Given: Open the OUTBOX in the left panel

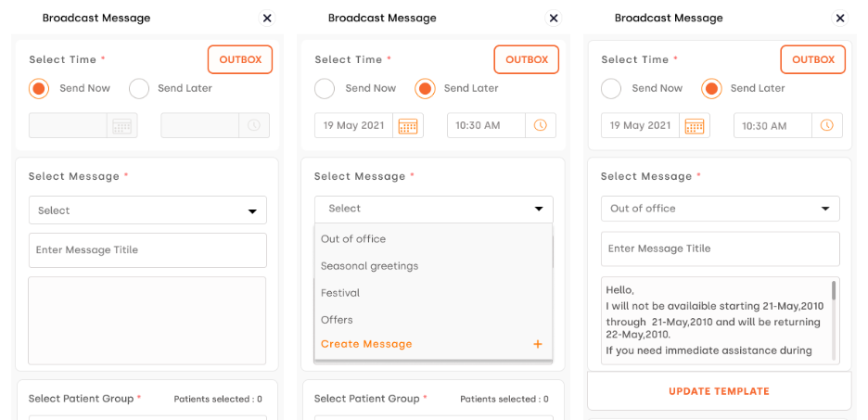Looking at the screenshot, I should (240, 59).
